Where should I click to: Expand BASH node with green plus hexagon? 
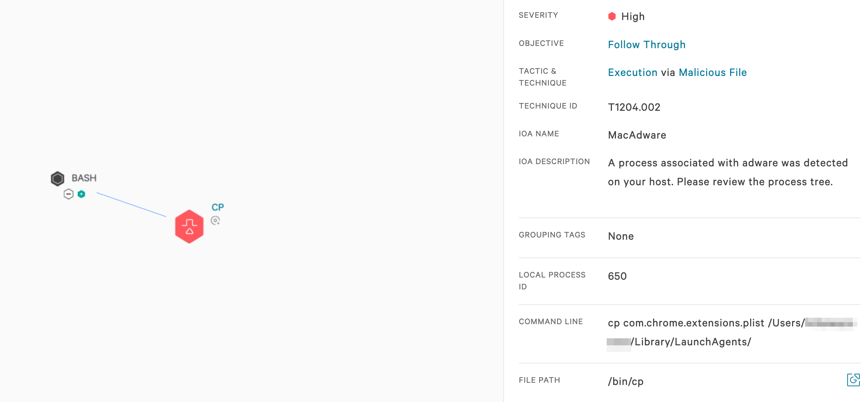point(82,194)
